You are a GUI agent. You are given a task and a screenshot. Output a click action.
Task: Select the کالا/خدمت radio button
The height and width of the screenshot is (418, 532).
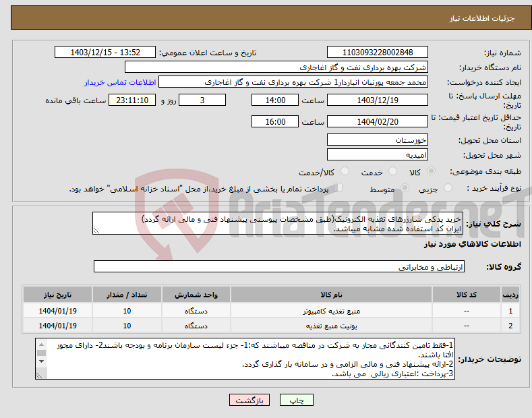point(345,171)
